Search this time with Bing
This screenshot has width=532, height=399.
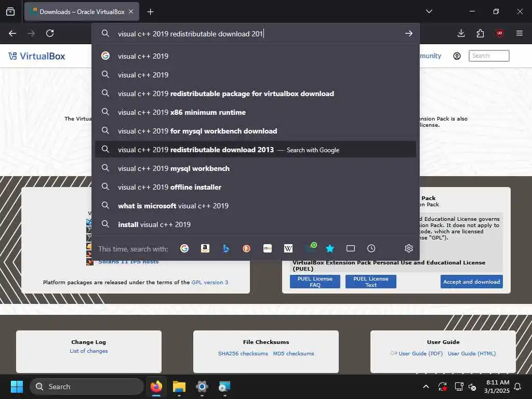tap(225, 248)
